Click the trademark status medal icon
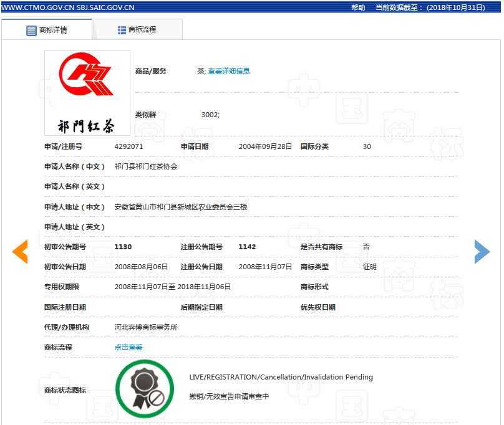 click(x=145, y=389)
